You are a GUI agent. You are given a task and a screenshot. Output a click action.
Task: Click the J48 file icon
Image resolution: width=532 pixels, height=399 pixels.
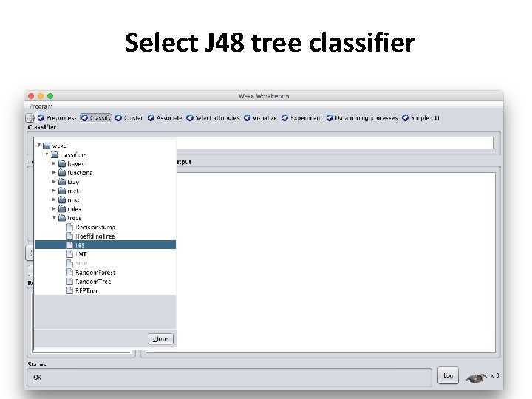point(70,245)
